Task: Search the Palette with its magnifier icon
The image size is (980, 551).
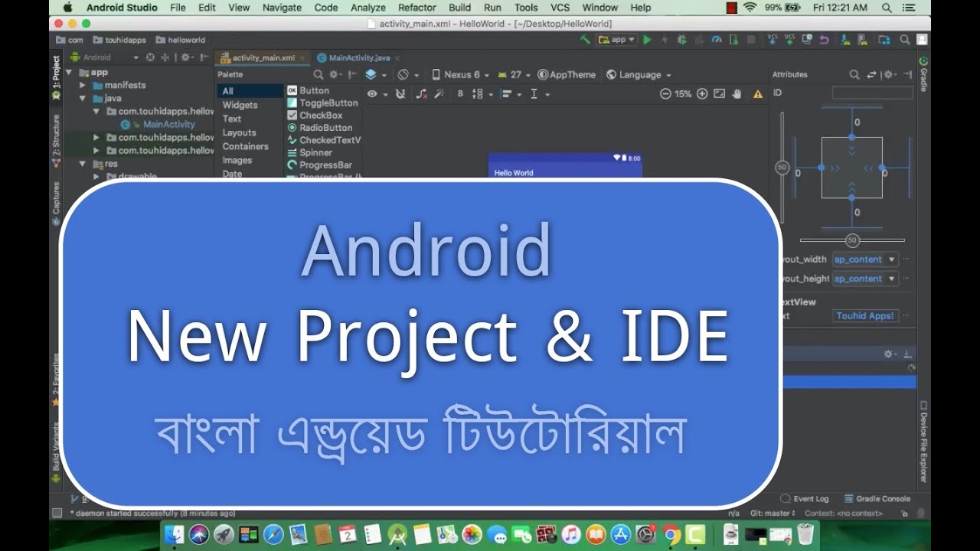Action: [318, 75]
